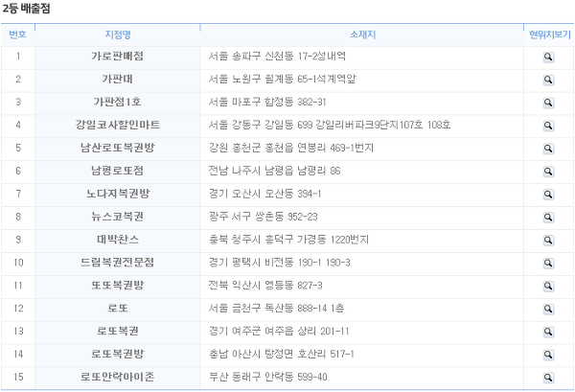Click address 강원 홍천군 홍천읍

[251, 148]
